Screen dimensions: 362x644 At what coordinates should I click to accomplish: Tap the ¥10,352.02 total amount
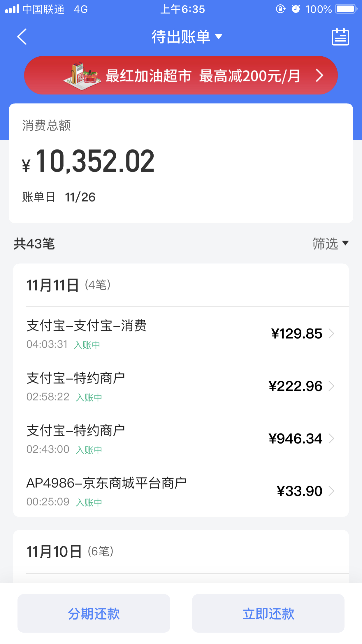pos(88,161)
